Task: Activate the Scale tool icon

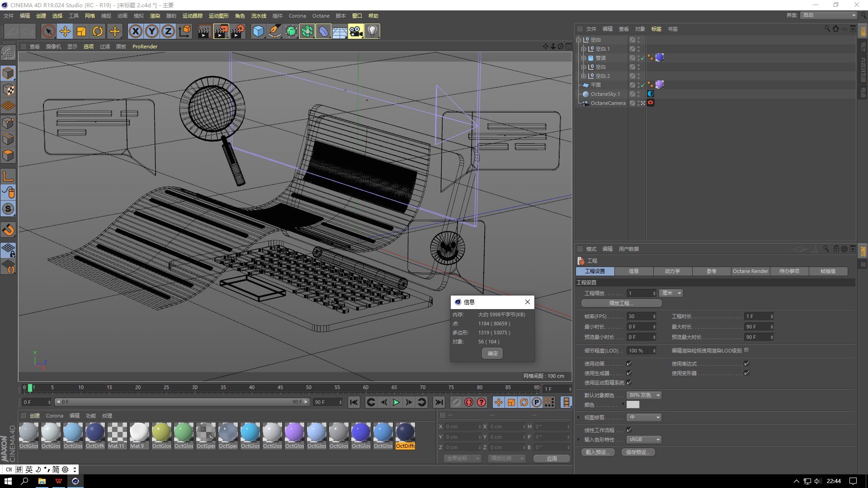Action: (81, 31)
